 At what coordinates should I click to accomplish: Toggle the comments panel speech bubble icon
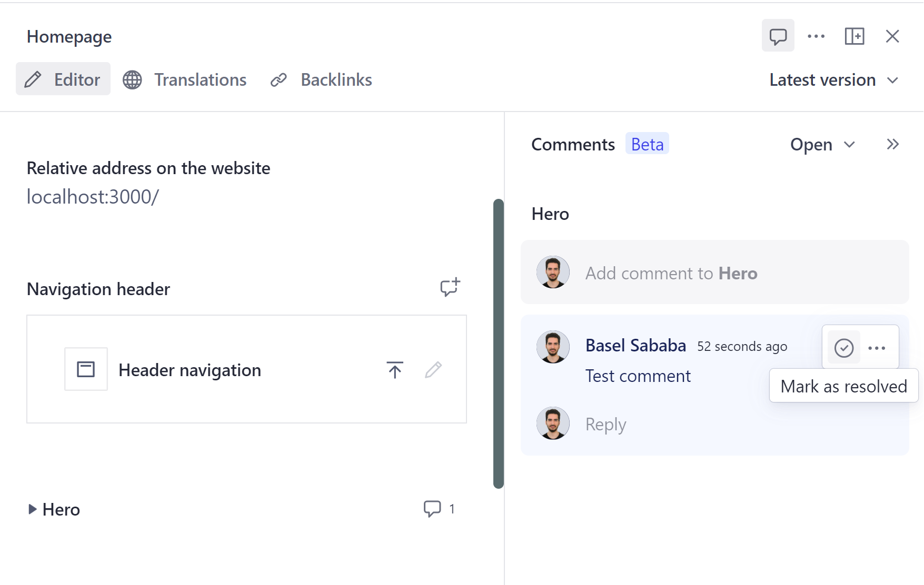[x=778, y=36]
